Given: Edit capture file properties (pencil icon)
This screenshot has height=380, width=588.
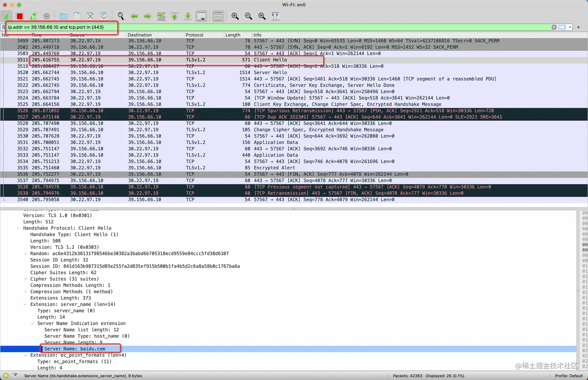Looking at the screenshot, I should (15, 375).
